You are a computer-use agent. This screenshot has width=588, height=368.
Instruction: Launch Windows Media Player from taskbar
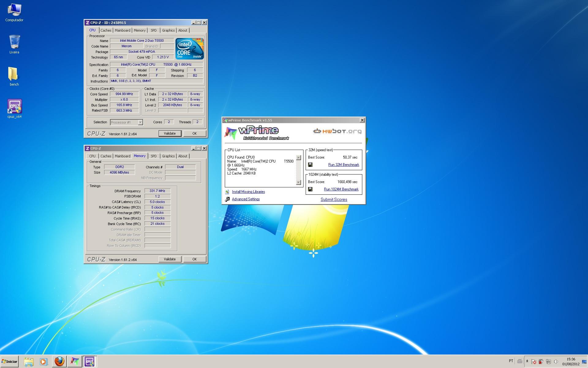pyautogui.click(x=43, y=362)
